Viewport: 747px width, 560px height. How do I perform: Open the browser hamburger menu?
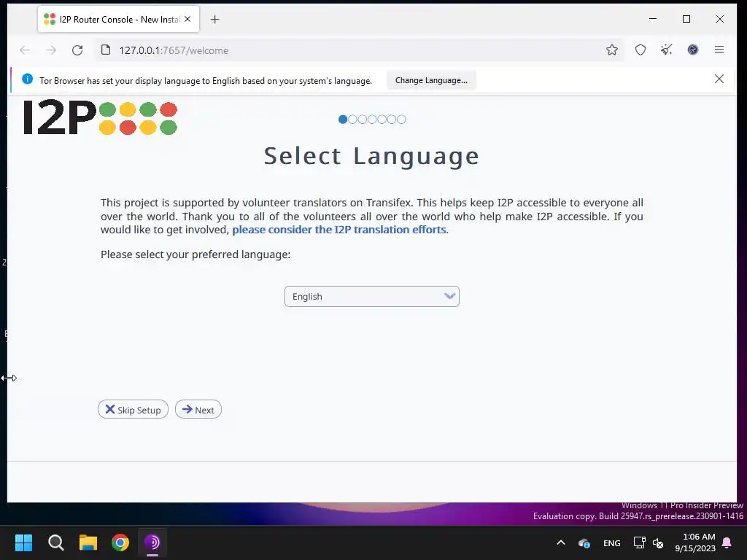tap(719, 50)
